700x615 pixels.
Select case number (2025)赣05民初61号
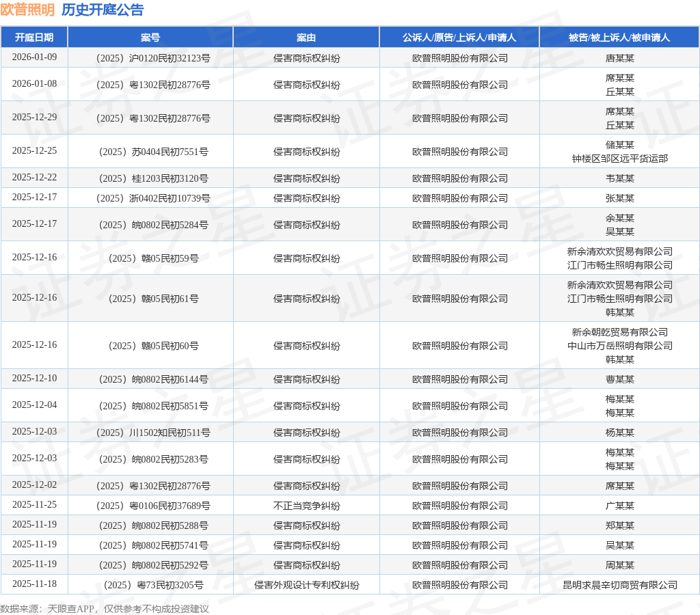click(153, 299)
